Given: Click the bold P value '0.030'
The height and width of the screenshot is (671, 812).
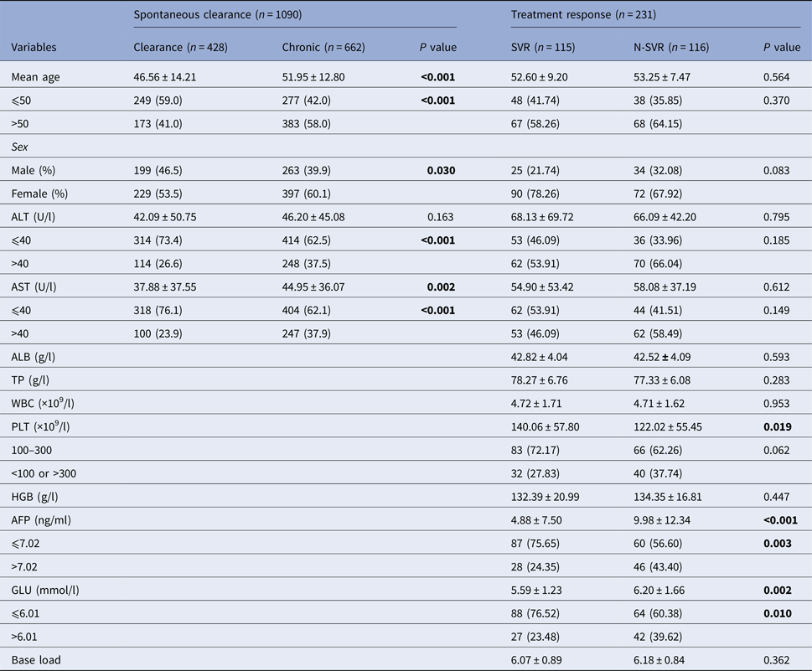Looking at the screenshot, I should (x=440, y=171).
